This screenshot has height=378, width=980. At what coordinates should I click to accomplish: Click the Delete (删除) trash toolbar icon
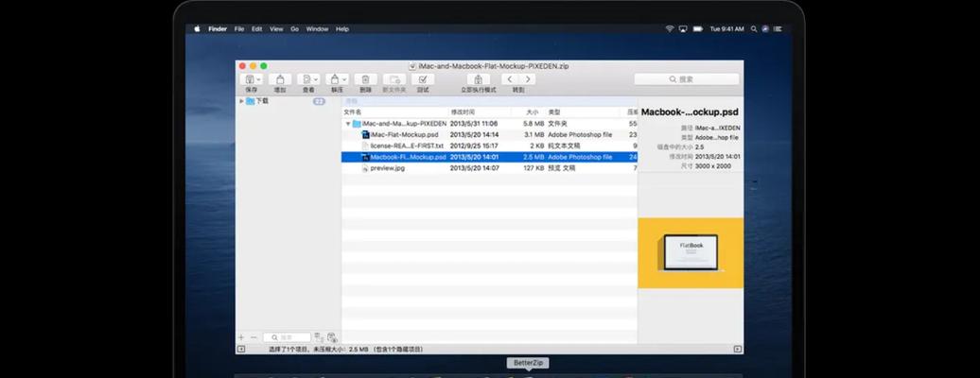tap(366, 79)
